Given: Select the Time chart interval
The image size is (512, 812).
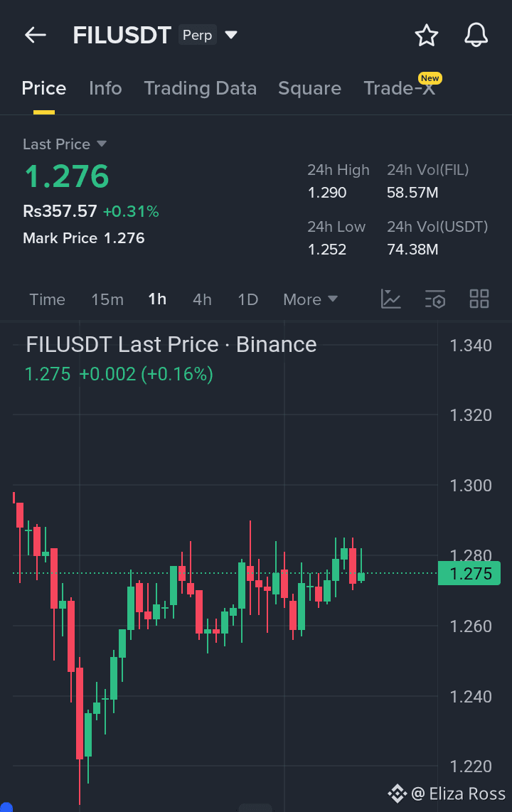Looking at the screenshot, I should [x=47, y=299].
